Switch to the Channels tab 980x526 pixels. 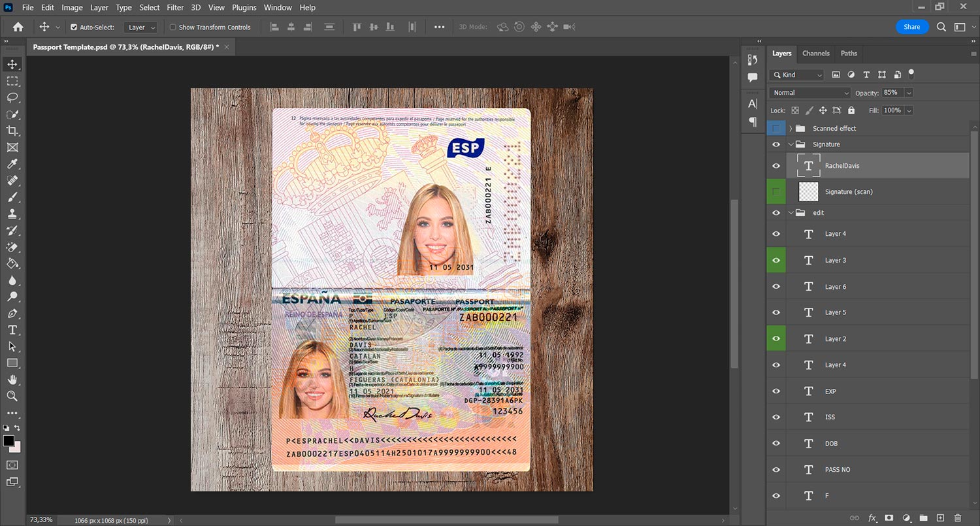click(816, 54)
